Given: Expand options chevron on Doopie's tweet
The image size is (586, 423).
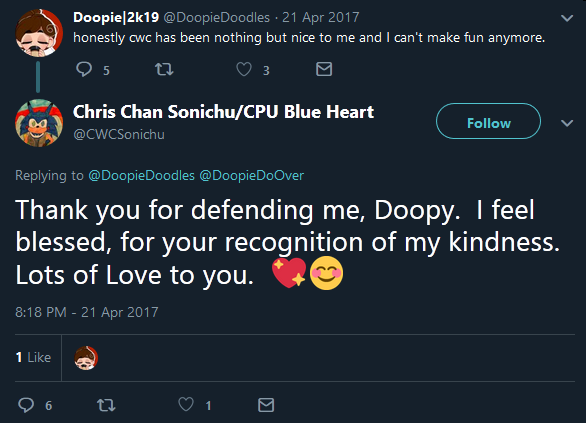Looking at the screenshot, I should (567, 18).
